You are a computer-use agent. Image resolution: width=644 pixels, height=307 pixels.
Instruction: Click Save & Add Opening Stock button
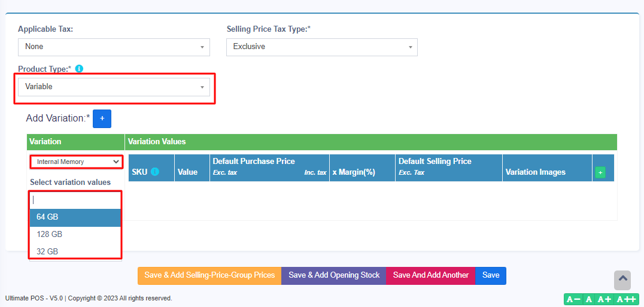pyautogui.click(x=334, y=275)
